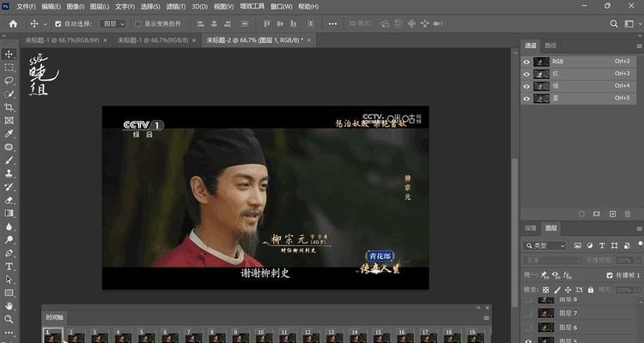This screenshot has width=644, height=343.
Task: Open the 图层 auto-select dropdown
Action: click(112, 24)
